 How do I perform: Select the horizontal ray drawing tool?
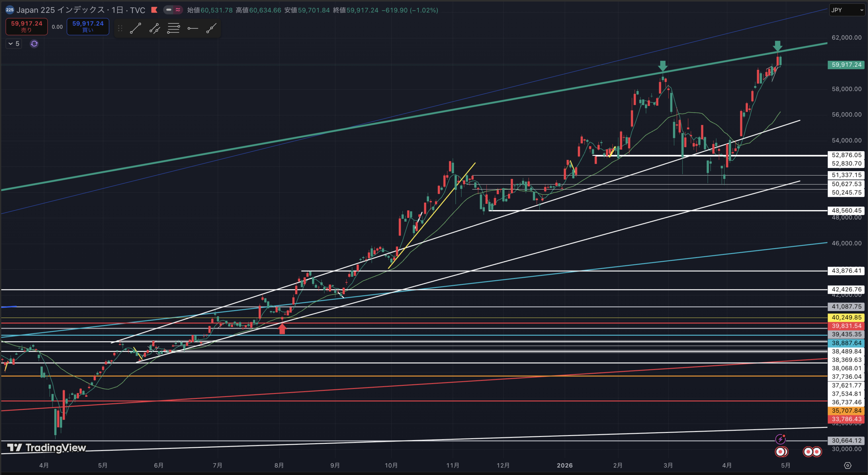point(193,28)
